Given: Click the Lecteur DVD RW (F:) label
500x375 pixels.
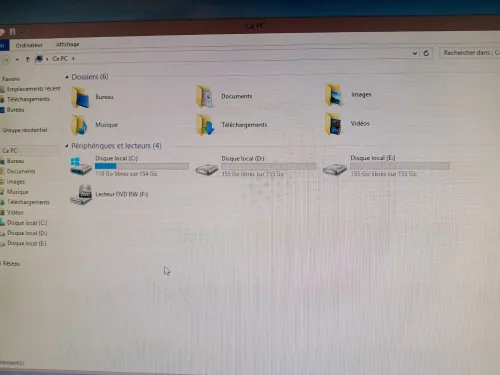Looking at the screenshot, I should [x=122, y=194].
